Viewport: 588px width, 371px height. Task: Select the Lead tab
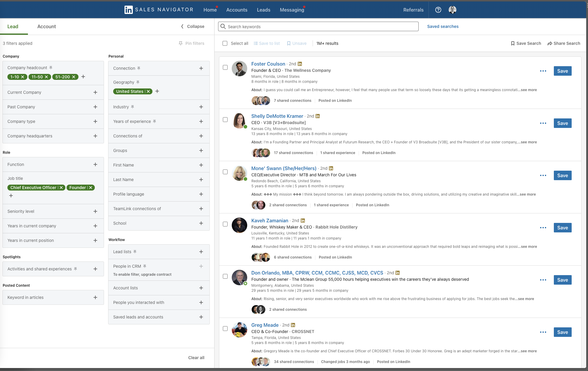pos(13,26)
